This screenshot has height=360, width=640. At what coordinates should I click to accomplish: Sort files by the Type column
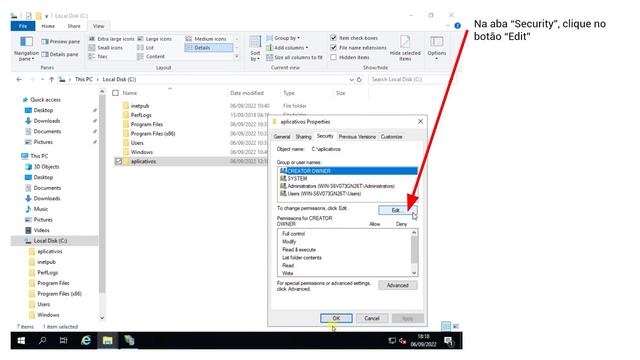tap(289, 93)
